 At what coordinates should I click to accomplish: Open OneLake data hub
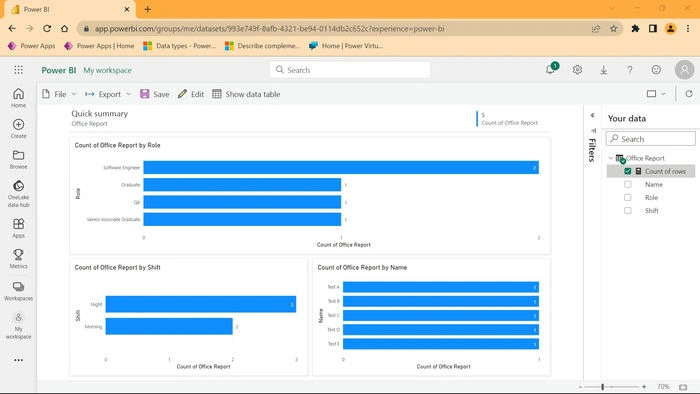18,194
